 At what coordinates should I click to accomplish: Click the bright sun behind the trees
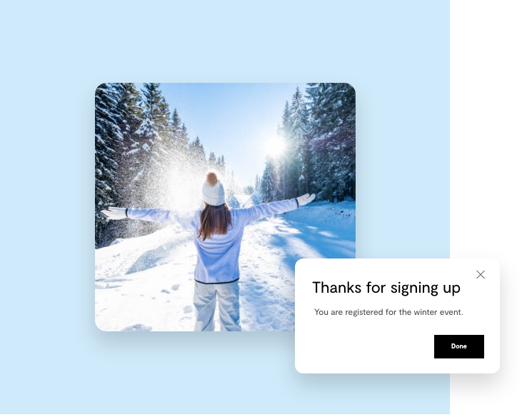tap(277, 146)
